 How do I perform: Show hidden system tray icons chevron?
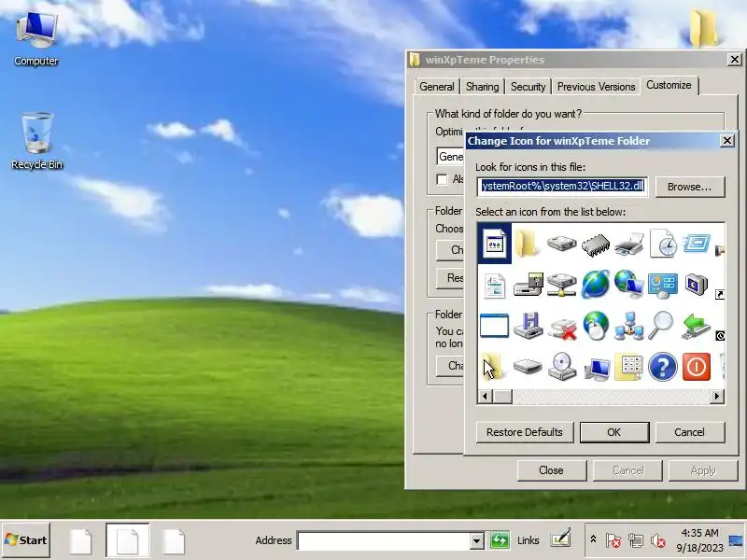(x=593, y=539)
